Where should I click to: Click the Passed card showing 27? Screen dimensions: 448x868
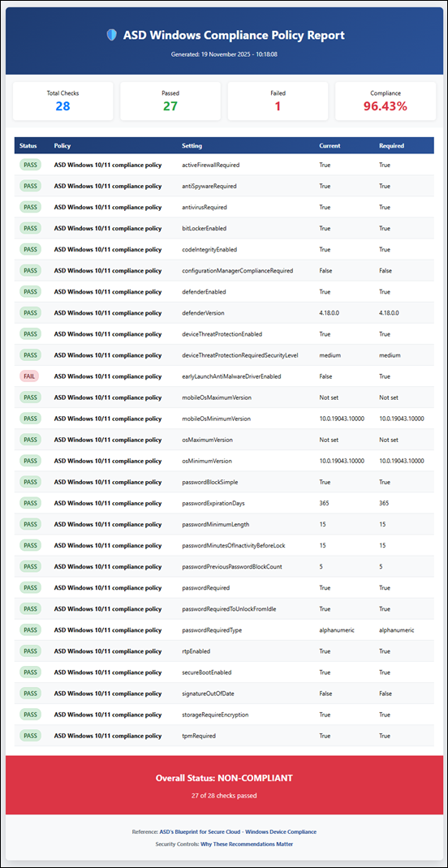170,101
